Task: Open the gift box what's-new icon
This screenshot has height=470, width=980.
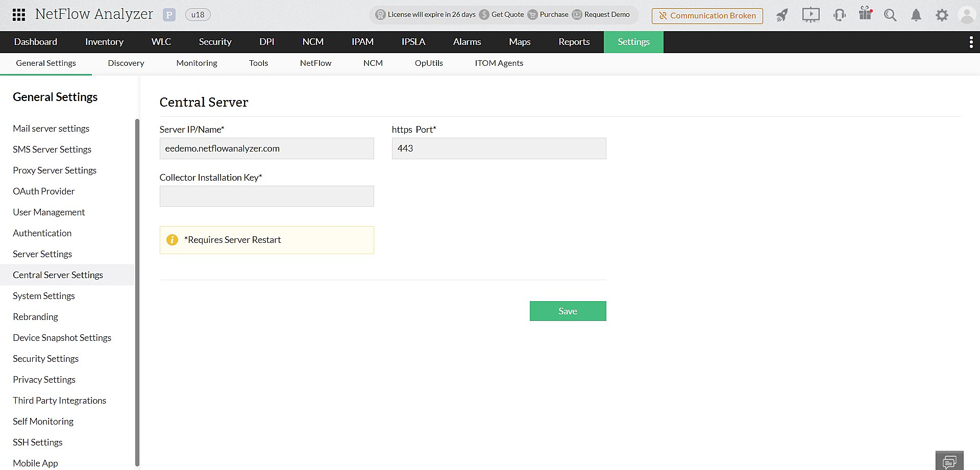Action: pyautogui.click(x=865, y=14)
